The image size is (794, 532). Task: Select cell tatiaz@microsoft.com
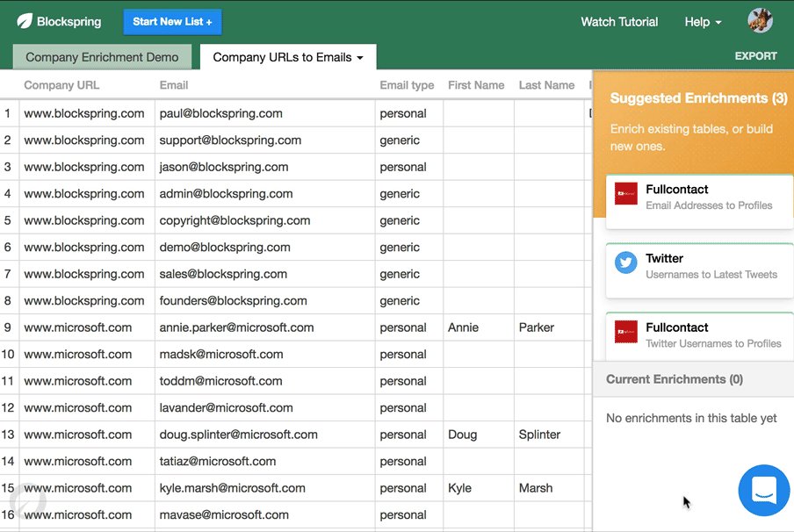[x=265, y=462]
